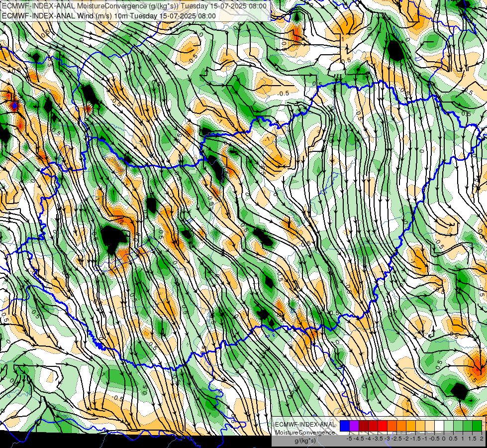Select the pale peach swatch for -1 to -0.5

[430, 426]
